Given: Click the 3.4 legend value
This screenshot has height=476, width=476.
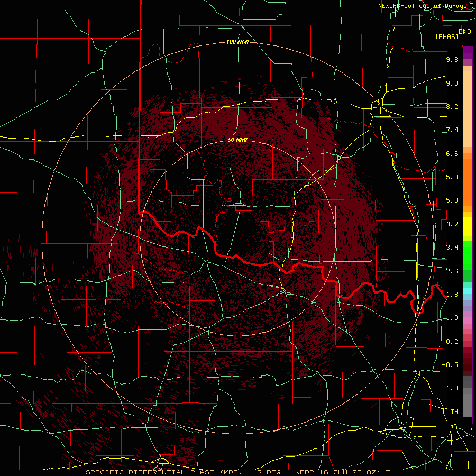Looking at the screenshot, I should point(452,248).
